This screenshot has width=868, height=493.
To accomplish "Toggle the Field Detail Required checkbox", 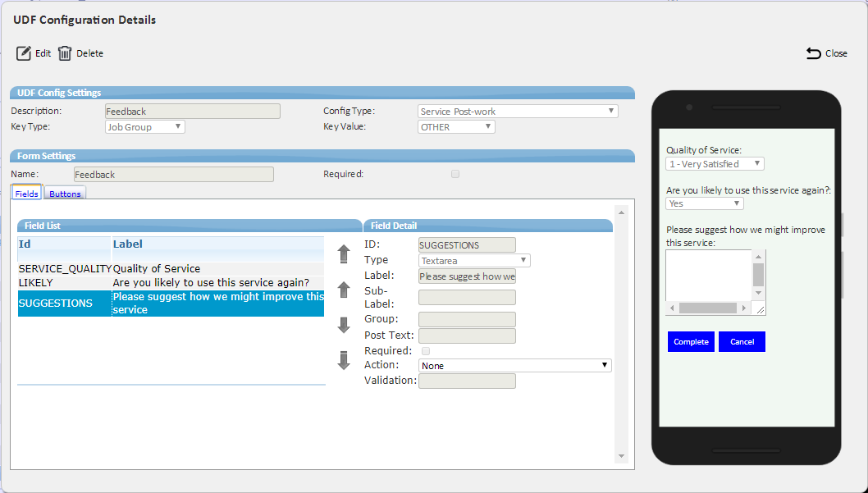I will pos(426,351).
